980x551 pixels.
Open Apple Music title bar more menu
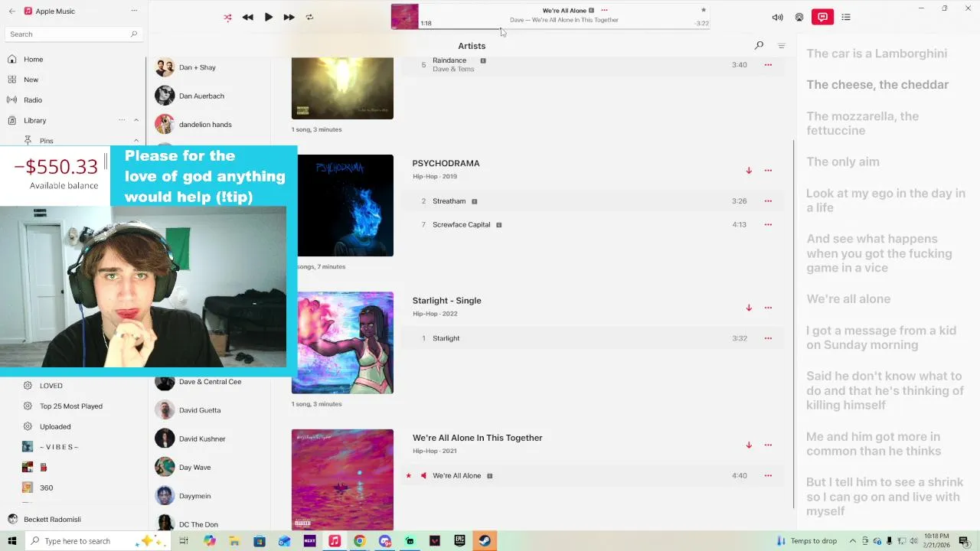pos(134,11)
